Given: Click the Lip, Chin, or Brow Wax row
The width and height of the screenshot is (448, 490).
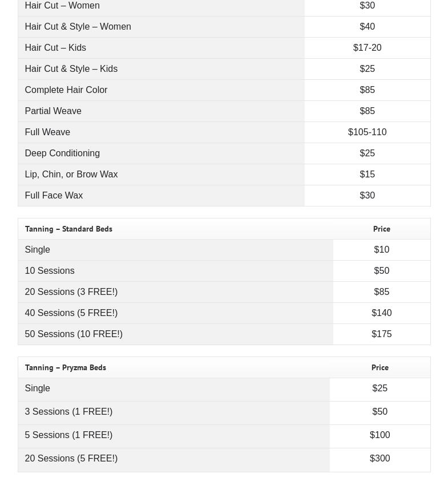Looking at the screenshot, I should (71, 175).
